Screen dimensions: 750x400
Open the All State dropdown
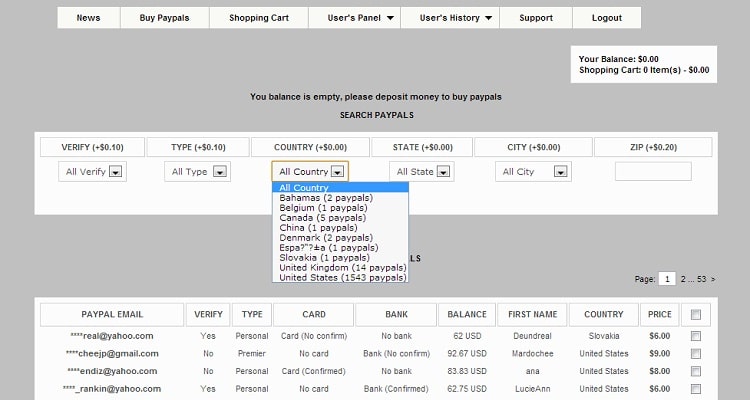point(421,171)
